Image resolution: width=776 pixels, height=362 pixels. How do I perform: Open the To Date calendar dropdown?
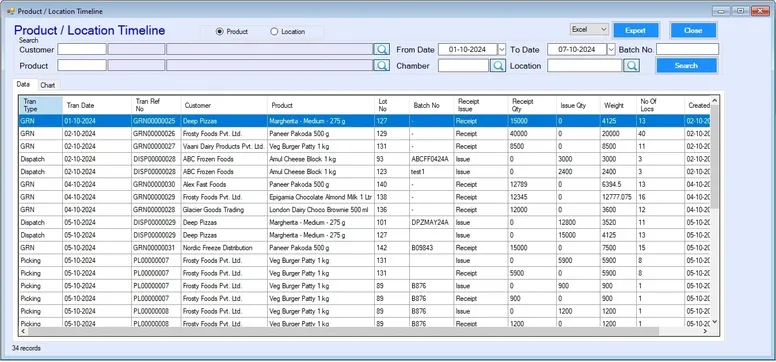coord(611,49)
